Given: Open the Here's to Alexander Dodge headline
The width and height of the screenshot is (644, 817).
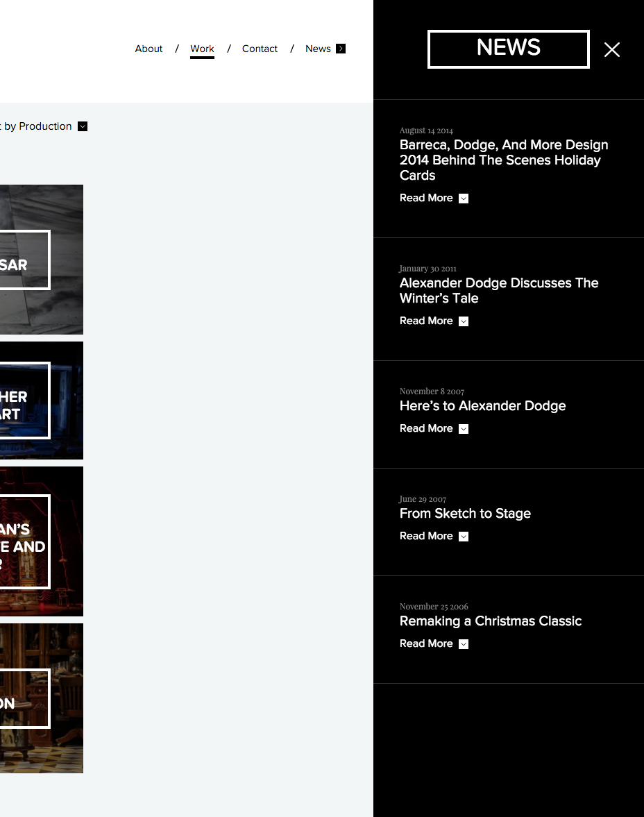Looking at the screenshot, I should [482, 405].
